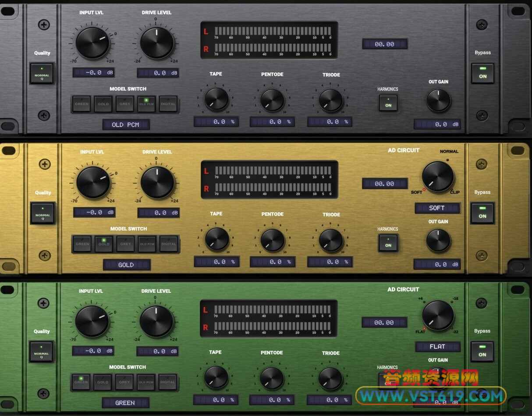Click lit GOLD model button on gold unit

coord(104,244)
